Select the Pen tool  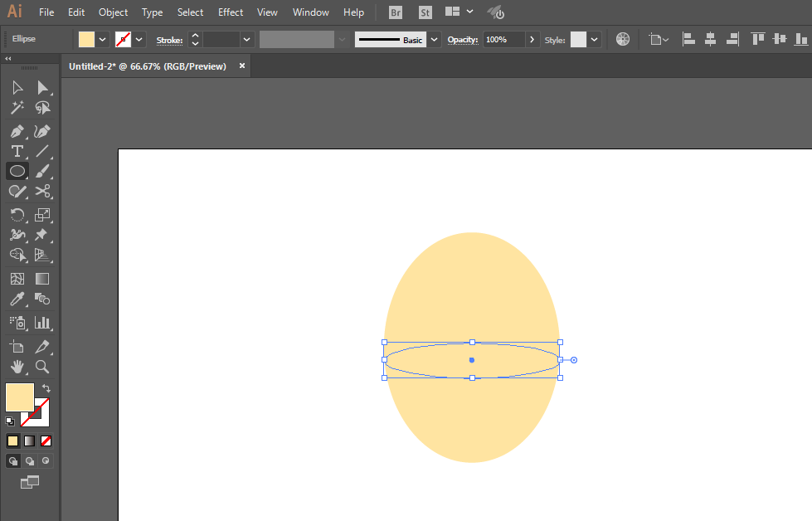[17, 131]
